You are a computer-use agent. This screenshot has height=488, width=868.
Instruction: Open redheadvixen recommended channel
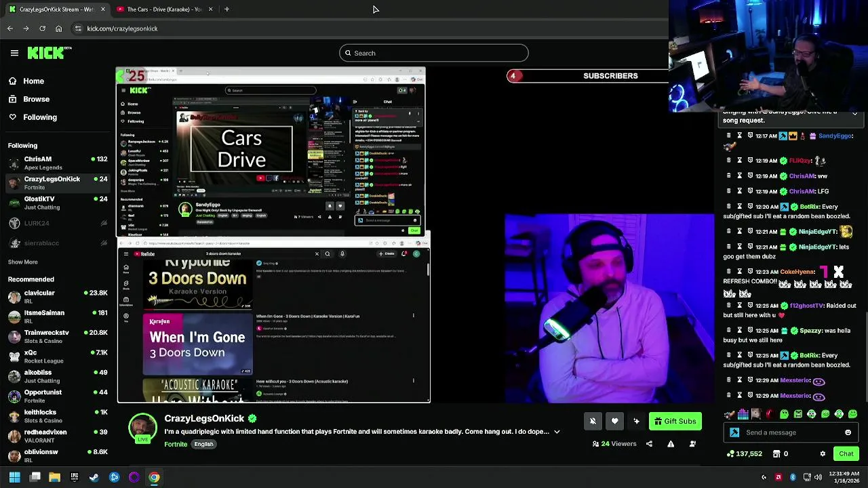tap(57, 436)
